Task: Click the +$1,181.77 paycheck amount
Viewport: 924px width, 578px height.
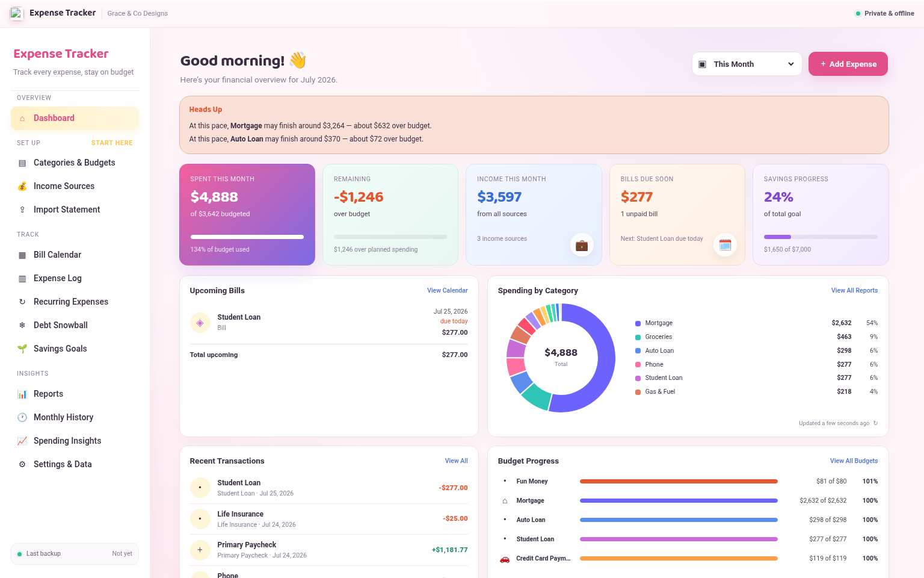Action: tap(449, 550)
